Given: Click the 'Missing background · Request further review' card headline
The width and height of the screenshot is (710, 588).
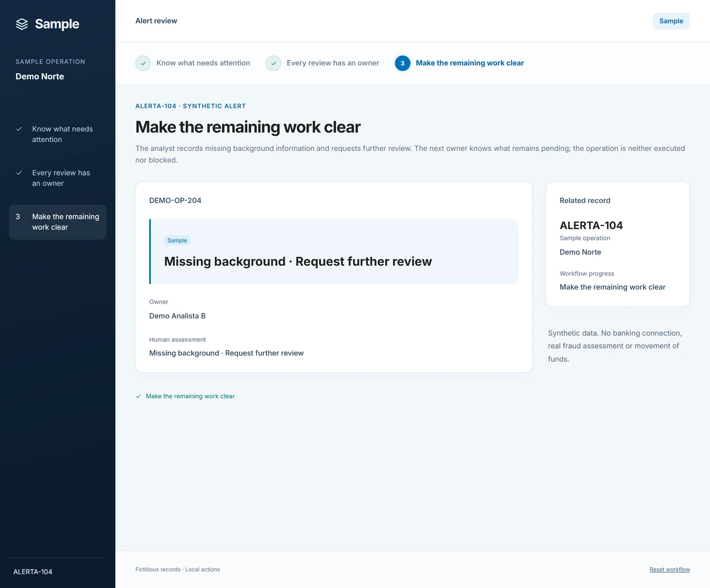Looking at the screenshot, I should 298,262.
